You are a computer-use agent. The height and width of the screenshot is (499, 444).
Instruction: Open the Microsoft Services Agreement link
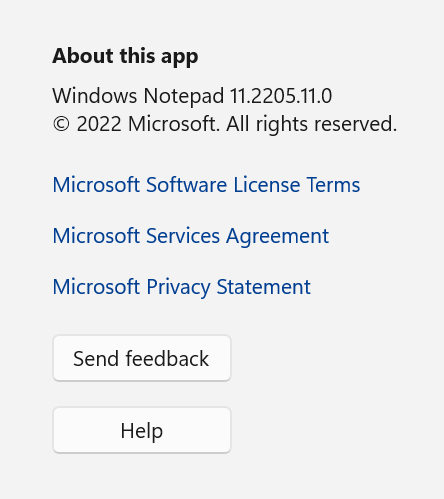(191, 236)
